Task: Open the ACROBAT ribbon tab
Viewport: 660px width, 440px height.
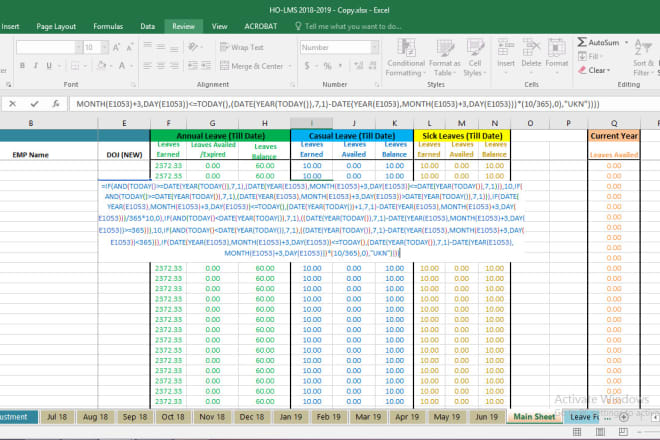Action: click(261, 26)
